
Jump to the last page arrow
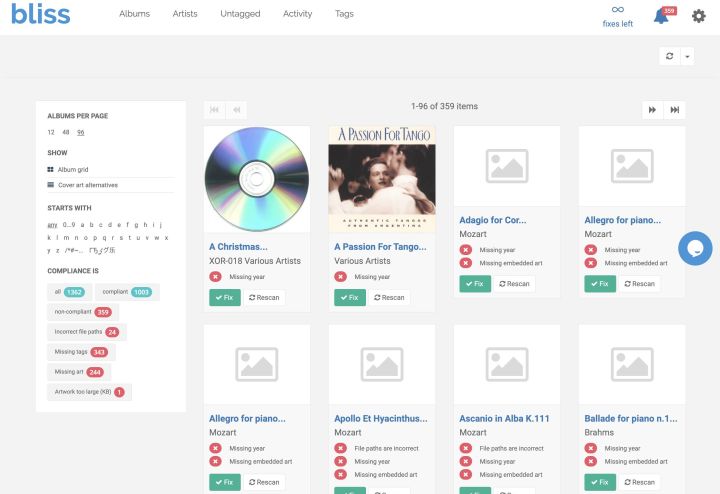click(x=675, y=110)
